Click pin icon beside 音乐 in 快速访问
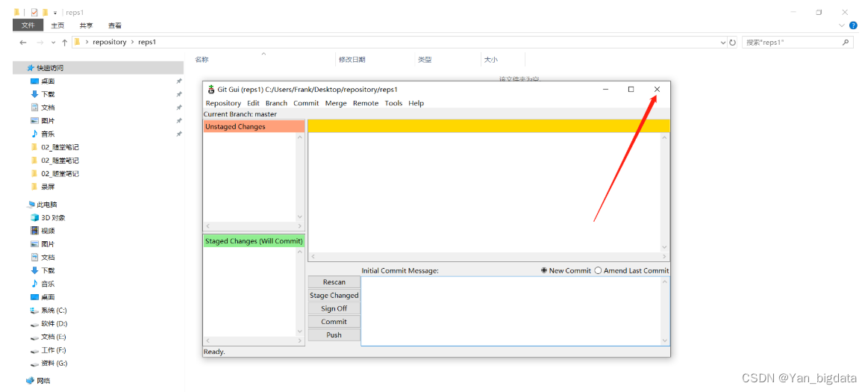The image size is (868, 392). tap(179, 134)
